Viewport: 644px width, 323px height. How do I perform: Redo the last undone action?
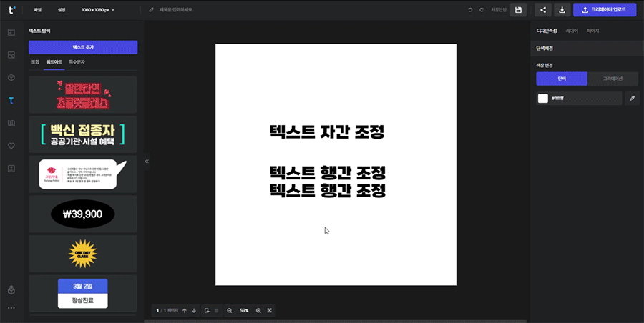tap(482, 10)
